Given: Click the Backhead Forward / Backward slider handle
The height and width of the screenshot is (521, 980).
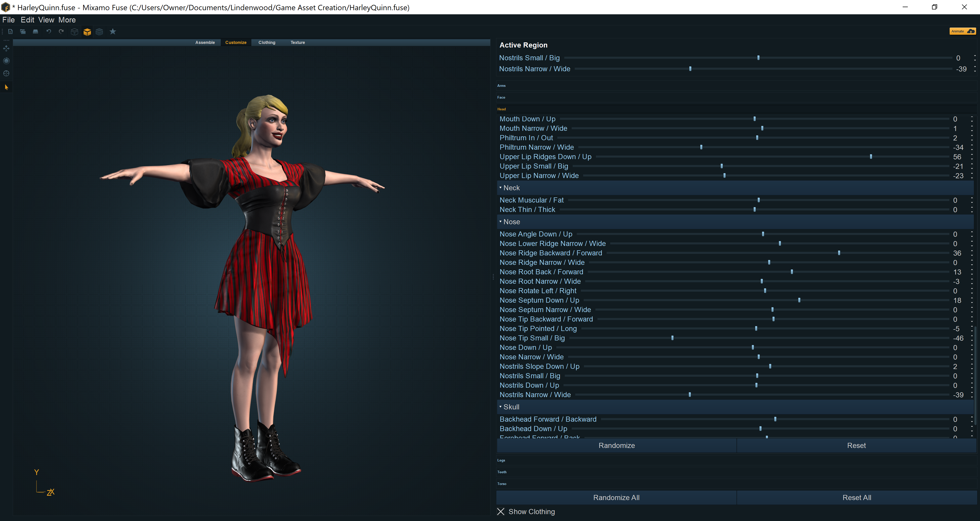Looking at the screenshot, I should [775, 419].
